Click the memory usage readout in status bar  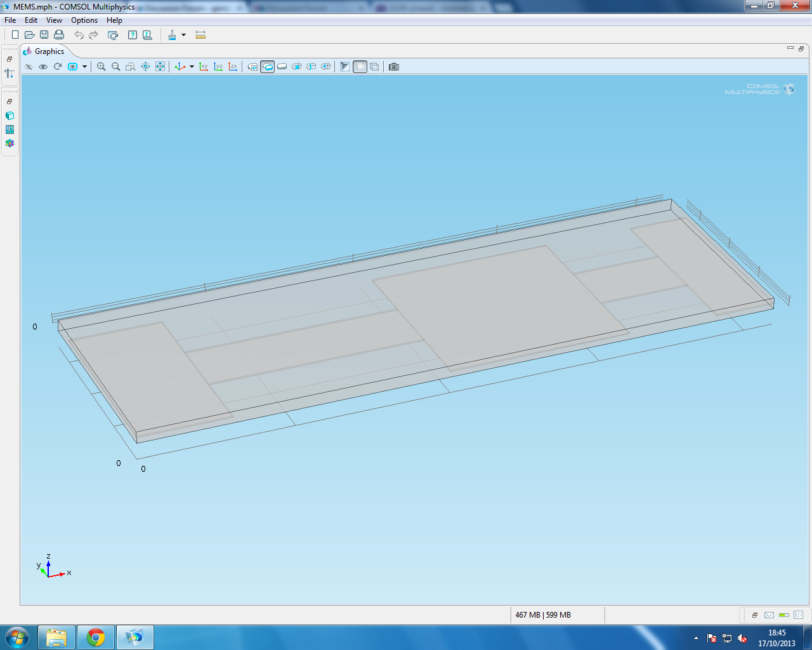[x=543, y=615]
